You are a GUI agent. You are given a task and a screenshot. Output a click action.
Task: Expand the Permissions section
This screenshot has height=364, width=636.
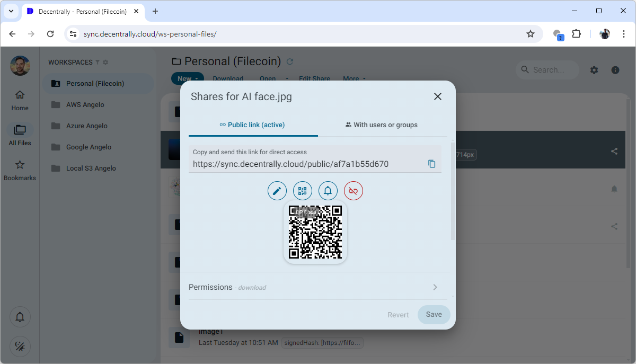tap(315, 287)
